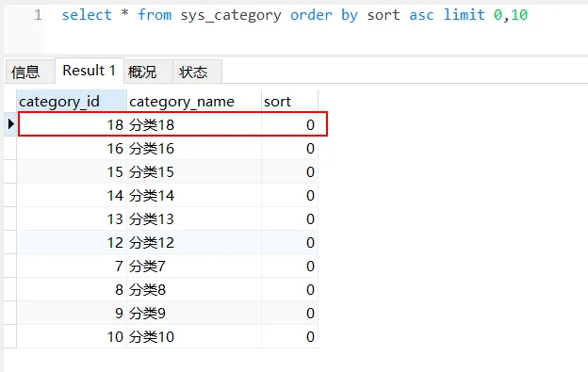Select cell with category_id 13
The image size is (588, 372).
pos(72,219)
